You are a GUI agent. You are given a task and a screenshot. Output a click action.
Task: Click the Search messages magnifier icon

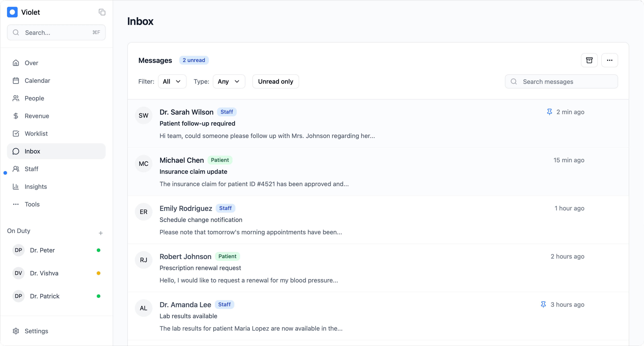514,82
